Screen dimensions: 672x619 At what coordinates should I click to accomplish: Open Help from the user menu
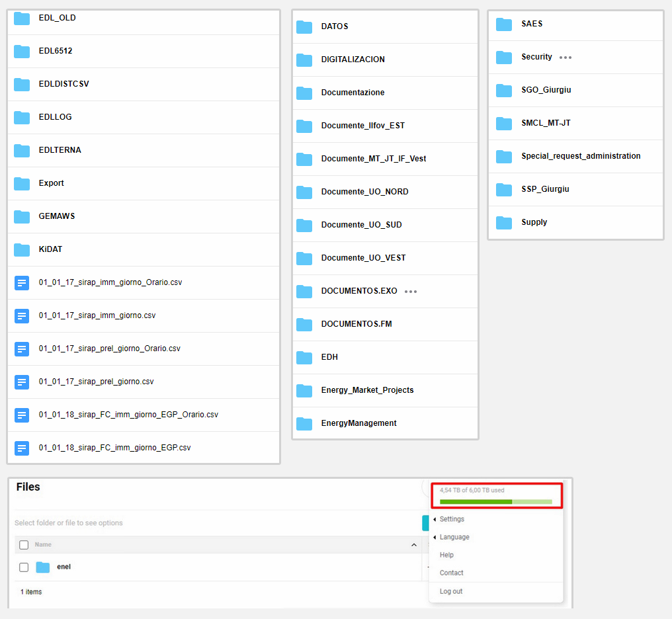coord(446,555)
